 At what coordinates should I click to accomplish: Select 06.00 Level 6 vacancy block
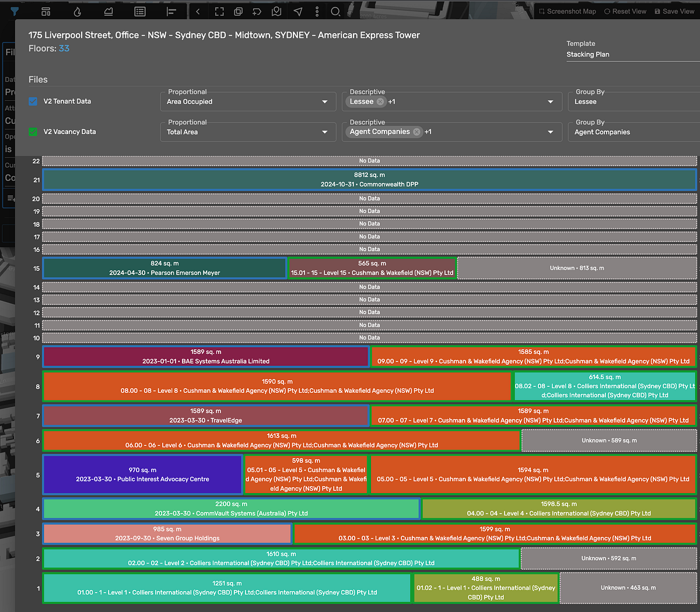[281, 441]
